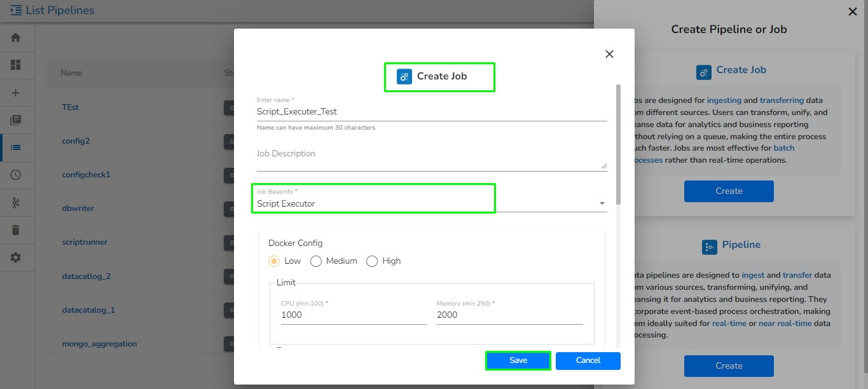
Task: Open the library pages icon in the sidebar
Action: 16,120
